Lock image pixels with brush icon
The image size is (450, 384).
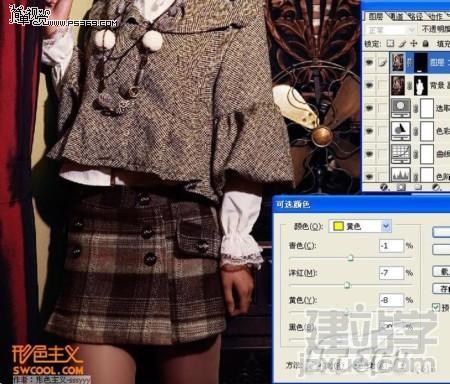coord(402,44)
